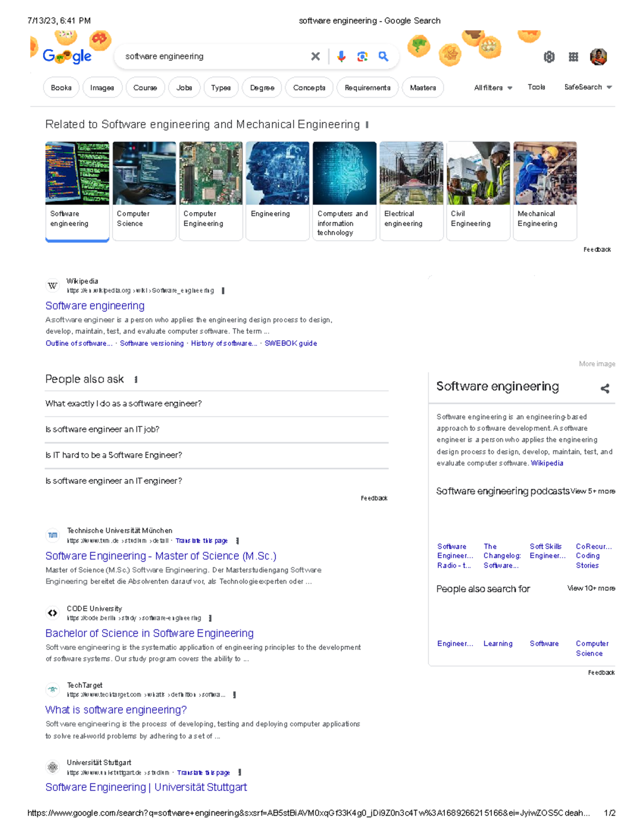Click the Wikipedia favicon on the first result

[x=52, y=285]
